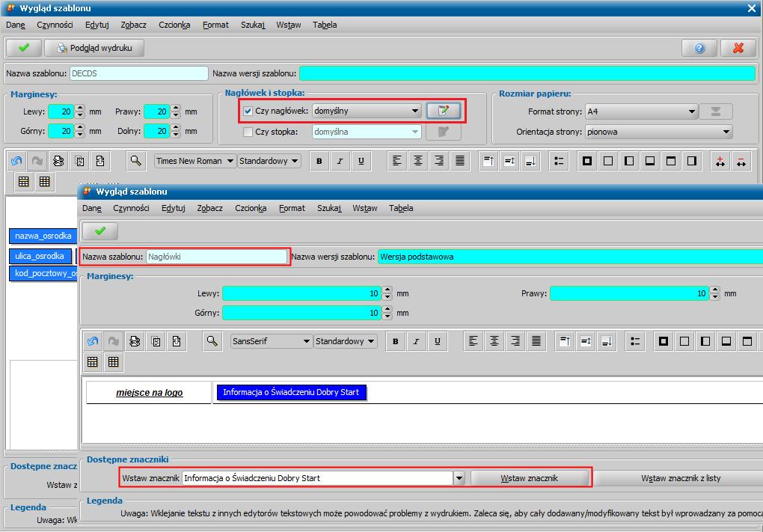Viewport: 763px width, 532px height.
Task: Open Czcionka menu in Nagłówki window
Action: coord(251,208)
